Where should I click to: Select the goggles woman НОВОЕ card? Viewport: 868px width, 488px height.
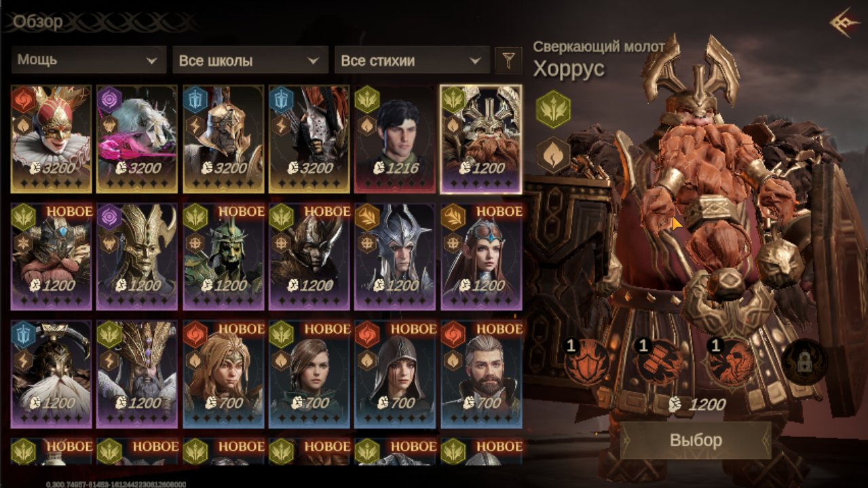coord(481,257)
